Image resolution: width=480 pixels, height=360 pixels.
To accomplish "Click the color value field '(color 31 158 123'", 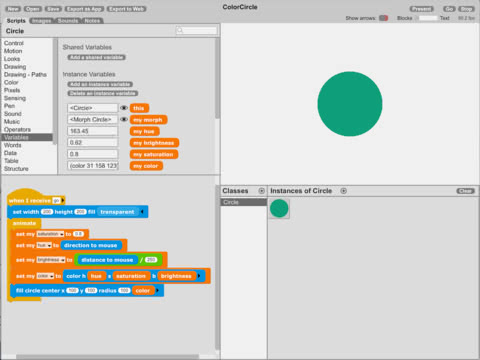I will point(93,165).
